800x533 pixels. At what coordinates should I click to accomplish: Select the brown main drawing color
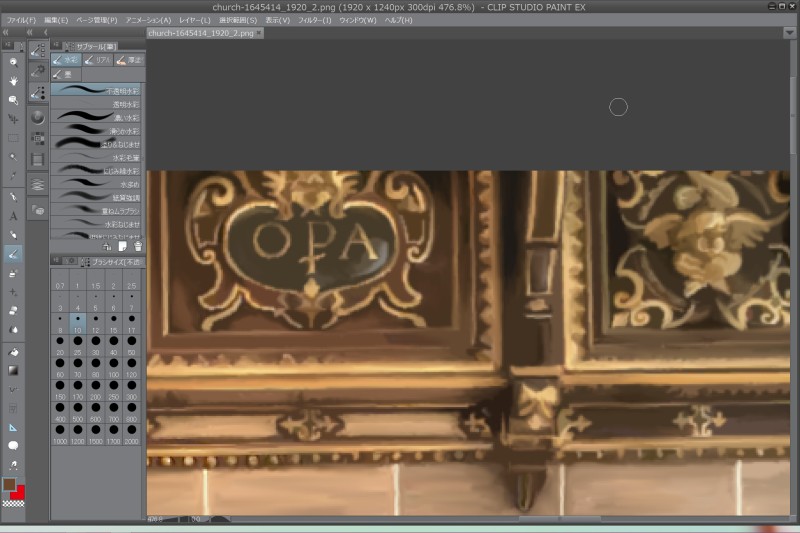(9, 484)
